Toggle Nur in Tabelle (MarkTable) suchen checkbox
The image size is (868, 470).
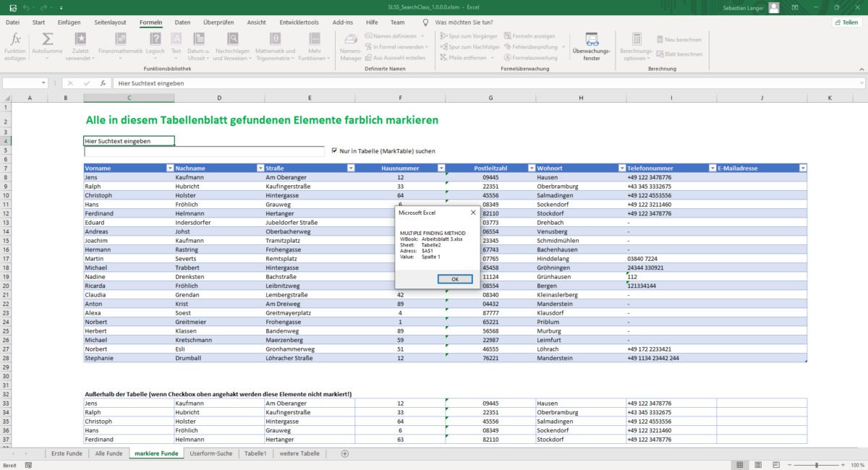(x=334, y=151)
